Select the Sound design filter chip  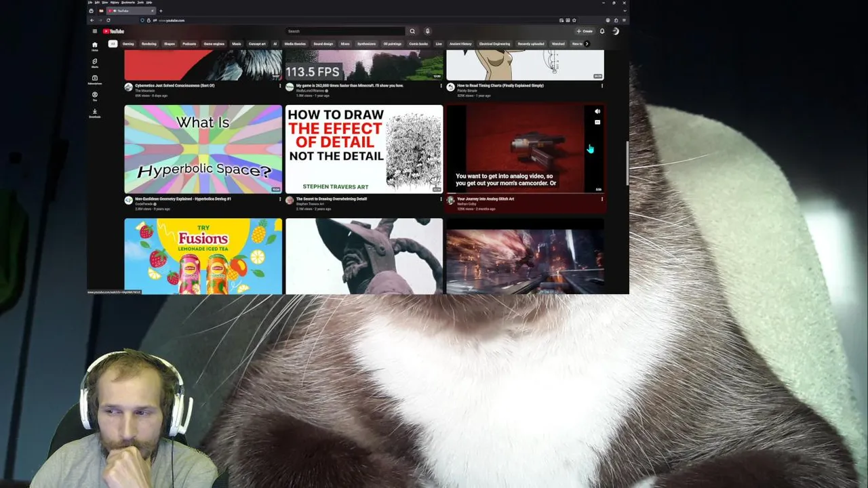pyautogui.click(x=323, y=44)
